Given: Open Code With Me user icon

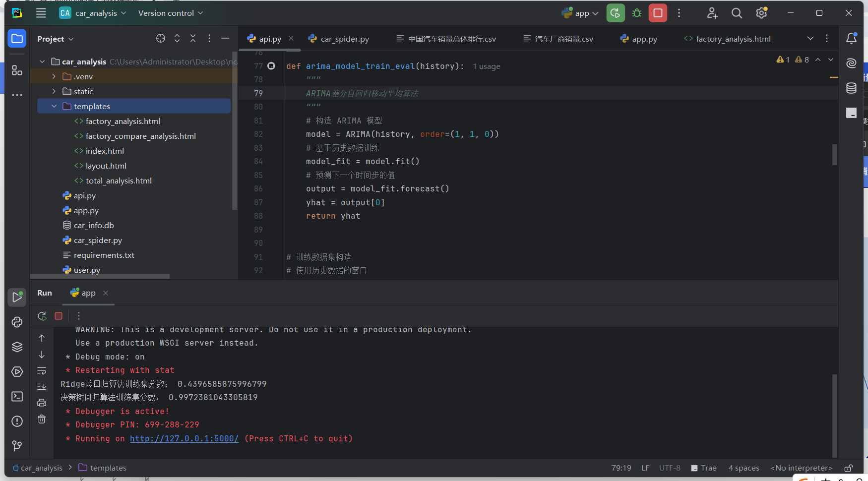Looking at the screenshot, I should pyautogui.click(x=712, y=13).
